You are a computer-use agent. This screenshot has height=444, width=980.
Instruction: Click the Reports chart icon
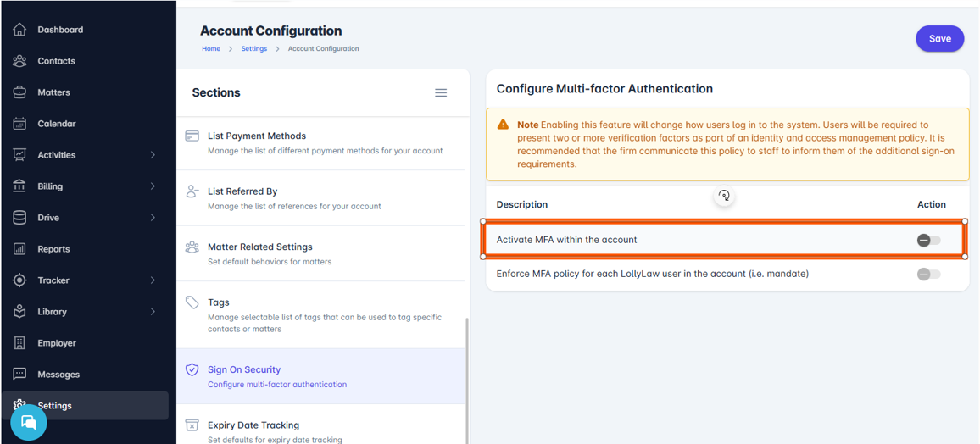point(19,248)
